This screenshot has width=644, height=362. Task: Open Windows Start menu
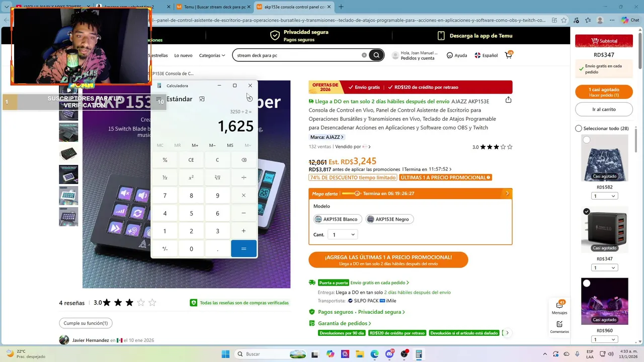pyautogui.click(x=225, y=354)
